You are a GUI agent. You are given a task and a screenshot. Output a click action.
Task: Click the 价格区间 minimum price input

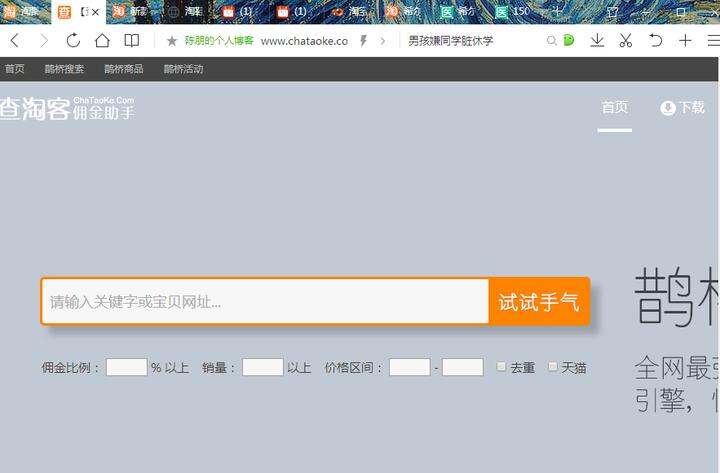tap(410, 367)
